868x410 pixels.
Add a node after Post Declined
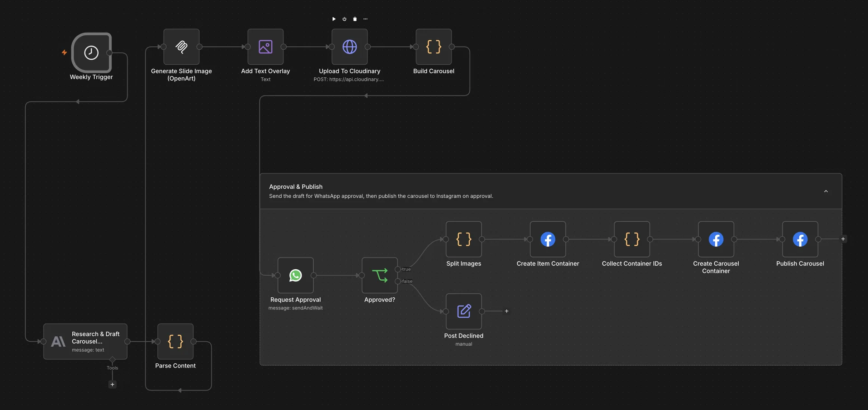pyautogui.click(x=507, y=311)
